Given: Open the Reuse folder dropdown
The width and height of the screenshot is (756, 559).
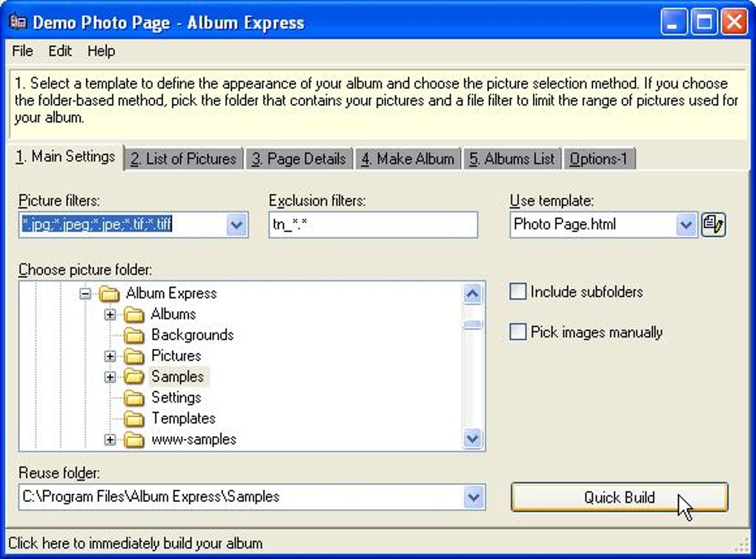Looking at the screenshot, I should tap(474, 497).
